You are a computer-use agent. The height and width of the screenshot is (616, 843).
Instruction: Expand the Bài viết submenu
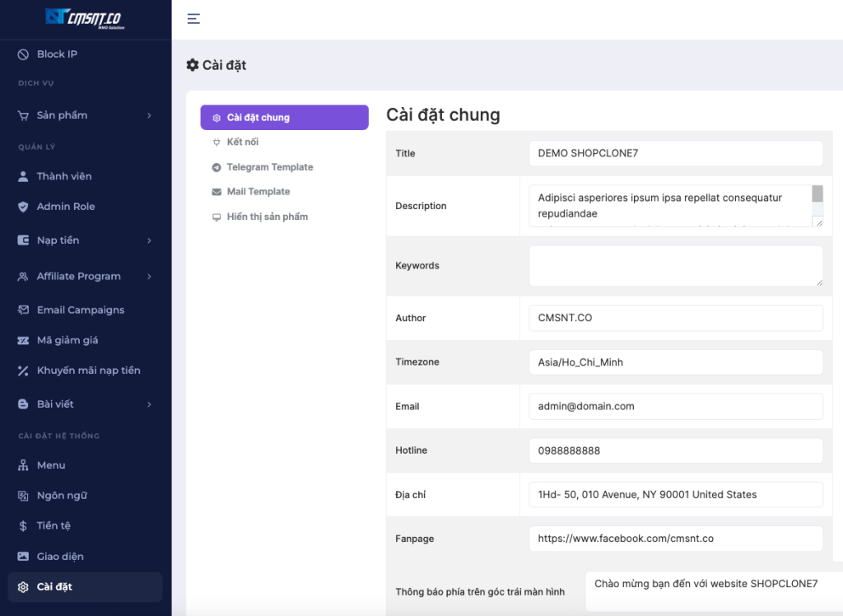pos(149,404)
